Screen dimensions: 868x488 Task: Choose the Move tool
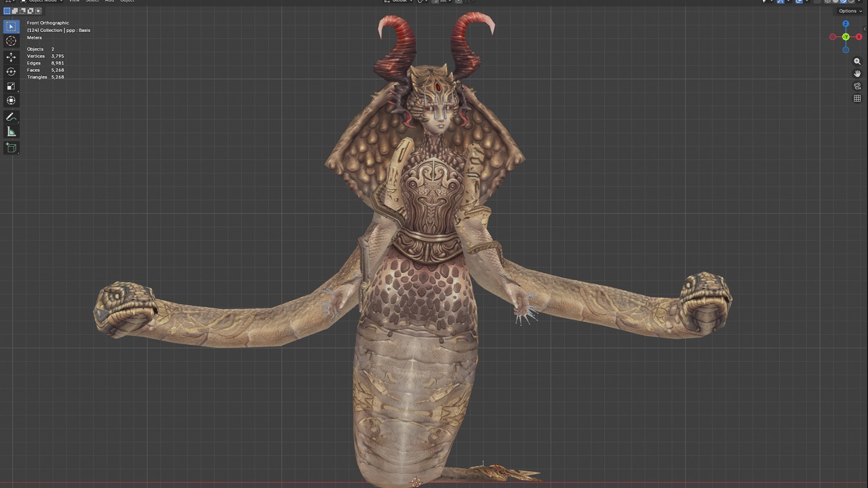(x=11, y=57)
